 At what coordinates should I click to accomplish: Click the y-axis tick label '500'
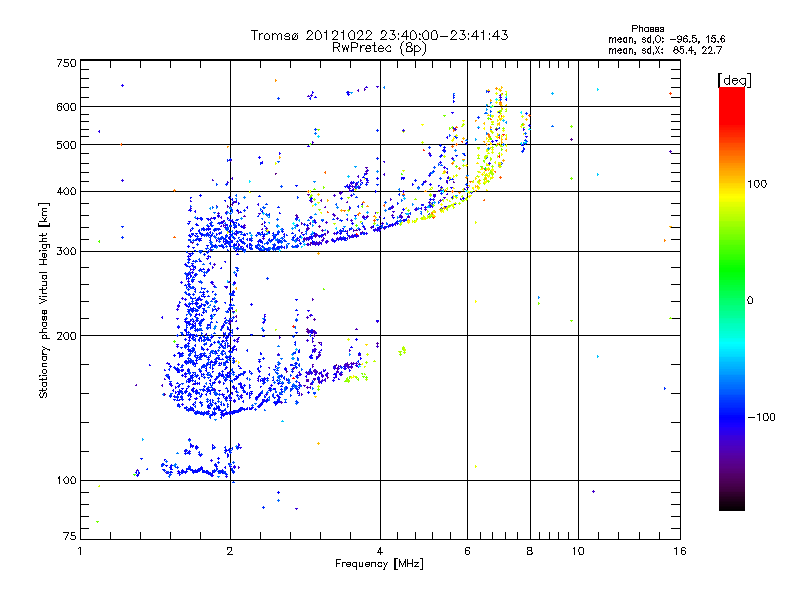[x=66, y=145]
